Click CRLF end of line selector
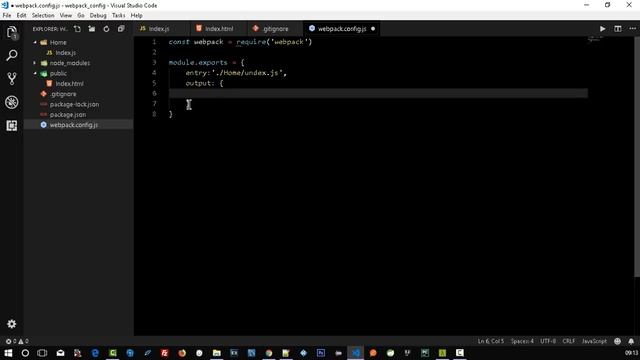This screenshot has width=640, height=360. pyautogui.click(x=569, y=341)
